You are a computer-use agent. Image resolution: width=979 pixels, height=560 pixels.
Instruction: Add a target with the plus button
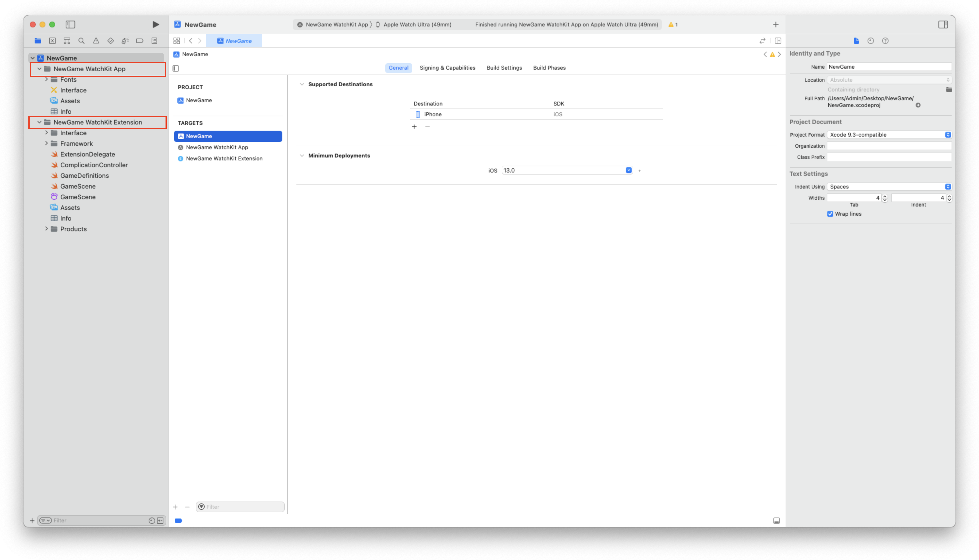(x=175, y=507)
